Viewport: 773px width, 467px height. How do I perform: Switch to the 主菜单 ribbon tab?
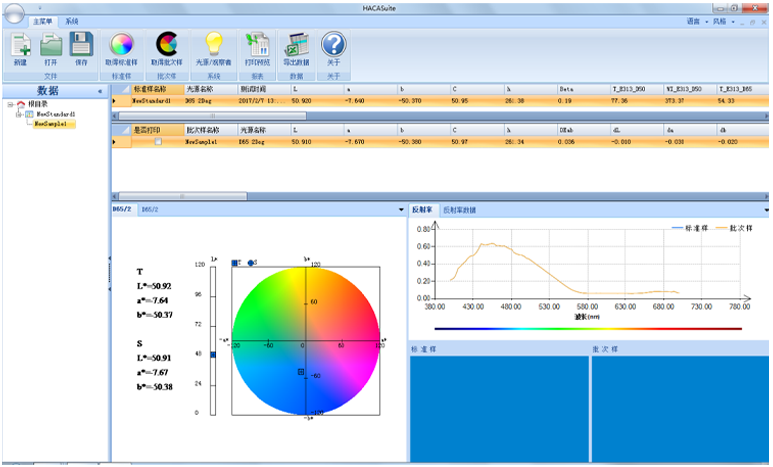click(x=43, y=22)
